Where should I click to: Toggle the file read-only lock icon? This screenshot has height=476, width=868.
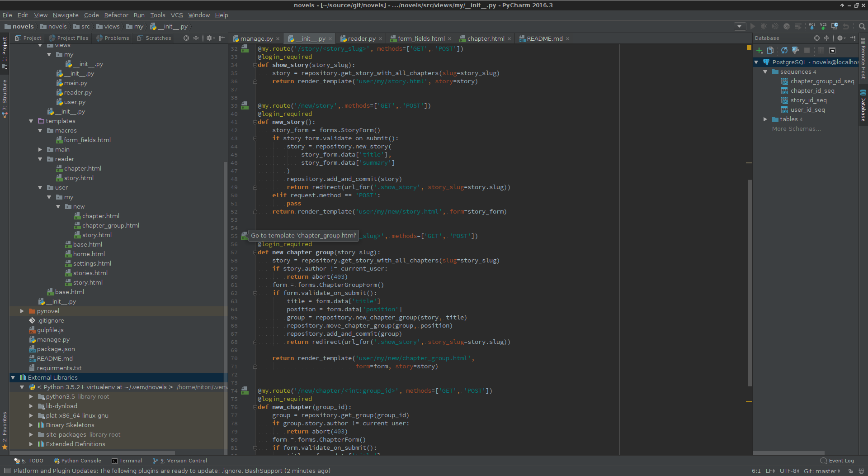850,471
